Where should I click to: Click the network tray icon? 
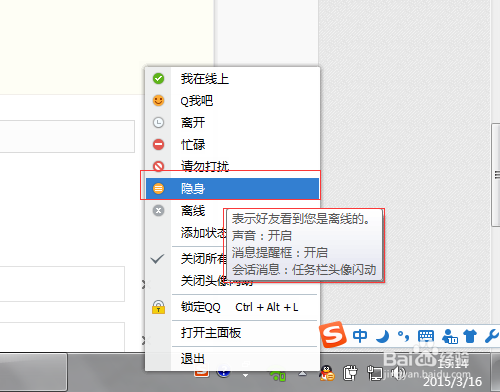[x=375, y=373]
